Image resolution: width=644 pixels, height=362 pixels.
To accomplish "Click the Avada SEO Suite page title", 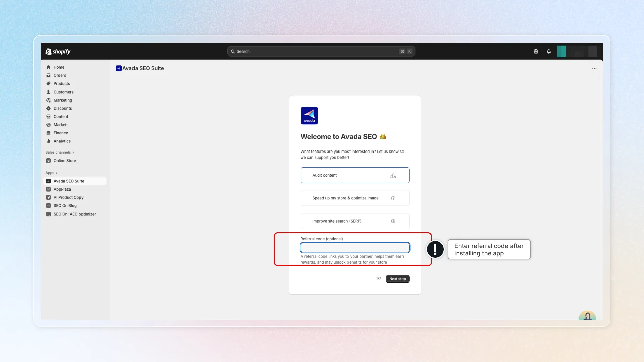I will [143, 68].
